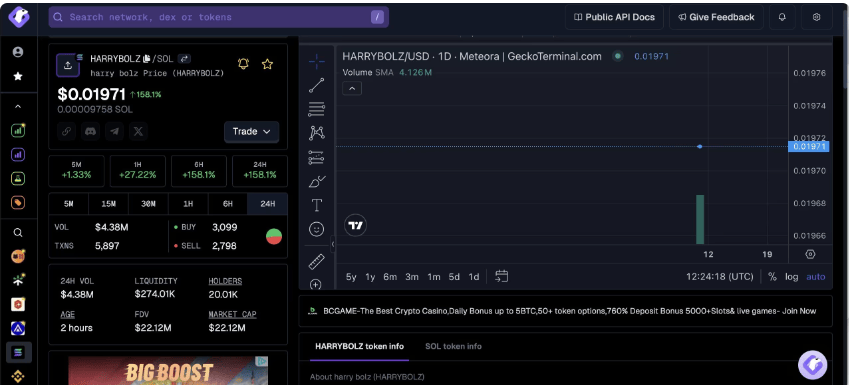Click the buy/sell ratio pie indicator
Viewport: 849px width, 385px height.
pos(274,236)
